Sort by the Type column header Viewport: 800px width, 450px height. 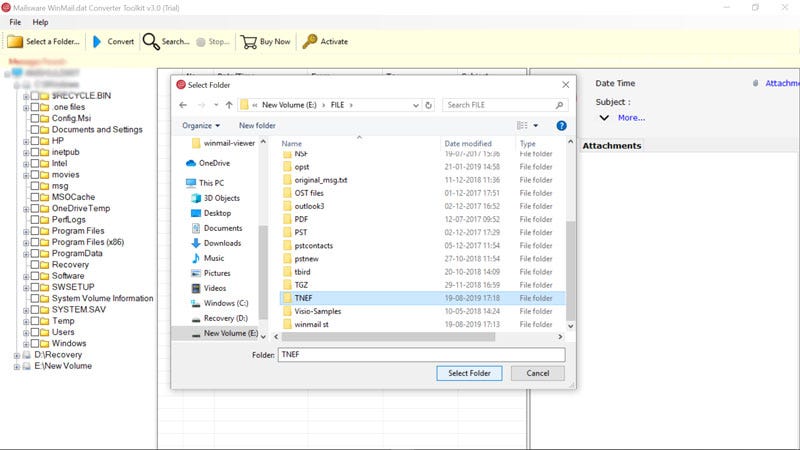coord(528,144)
